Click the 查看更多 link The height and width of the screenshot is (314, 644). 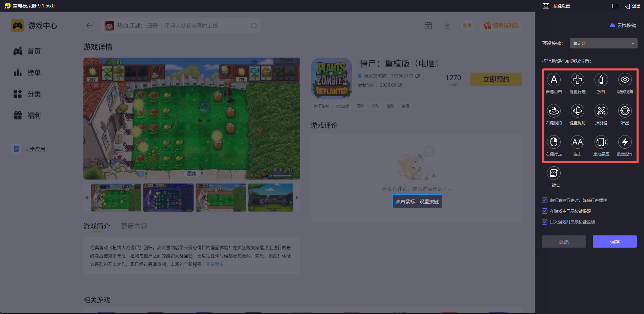pyautogui.click(x=215, y=264)
